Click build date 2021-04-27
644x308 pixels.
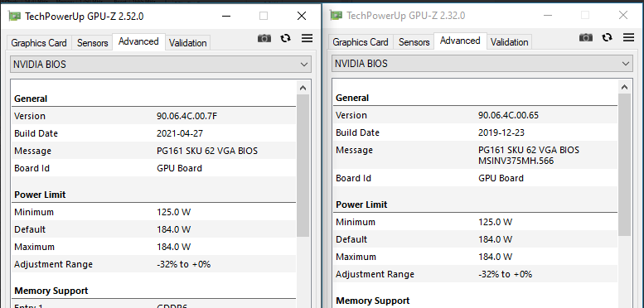click(x=180, y=133)
